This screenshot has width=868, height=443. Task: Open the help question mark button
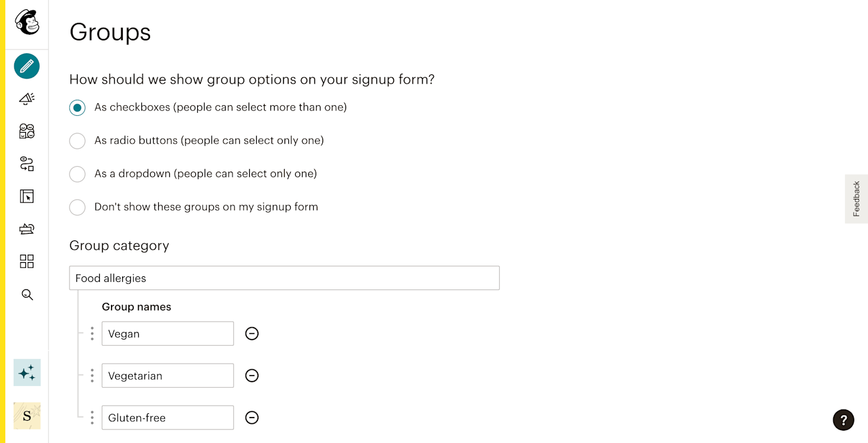(843, 420)
